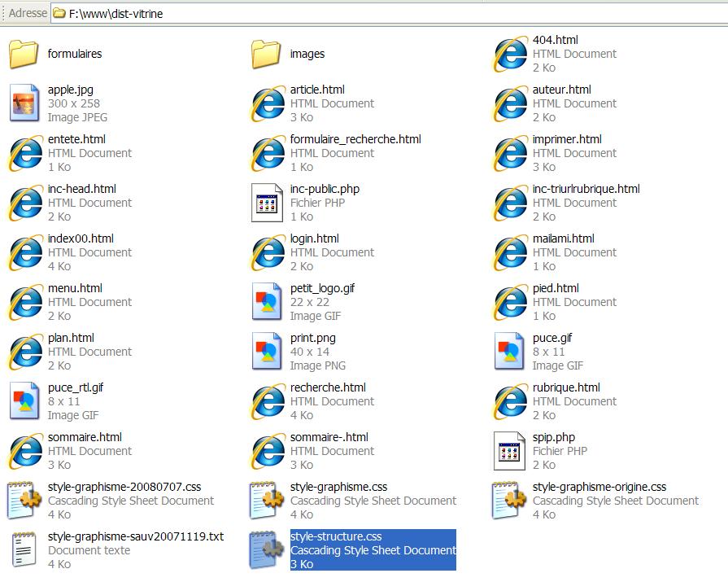Click '300 x 258' dimensions under apple.jpg
Image resolution: width=728 pixels, height=582 pixels.
[x=74, y=103]
